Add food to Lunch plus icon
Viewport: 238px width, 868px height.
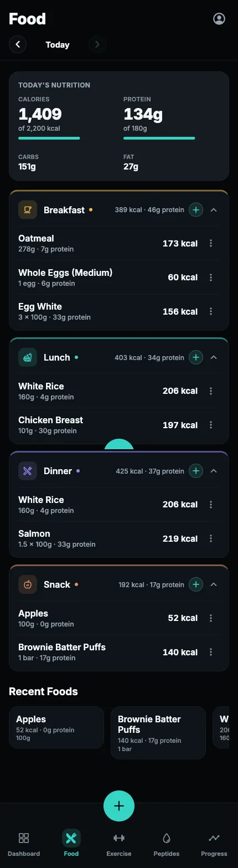pyautogui.click(x=196, y=357)
